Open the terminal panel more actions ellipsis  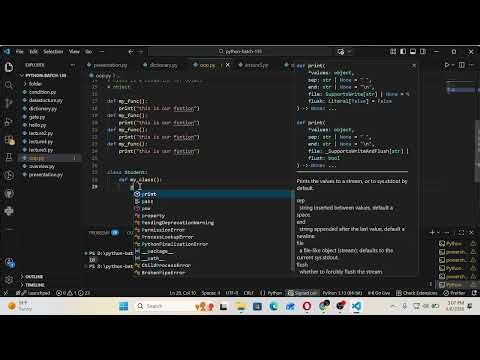(x=447, y=232)
